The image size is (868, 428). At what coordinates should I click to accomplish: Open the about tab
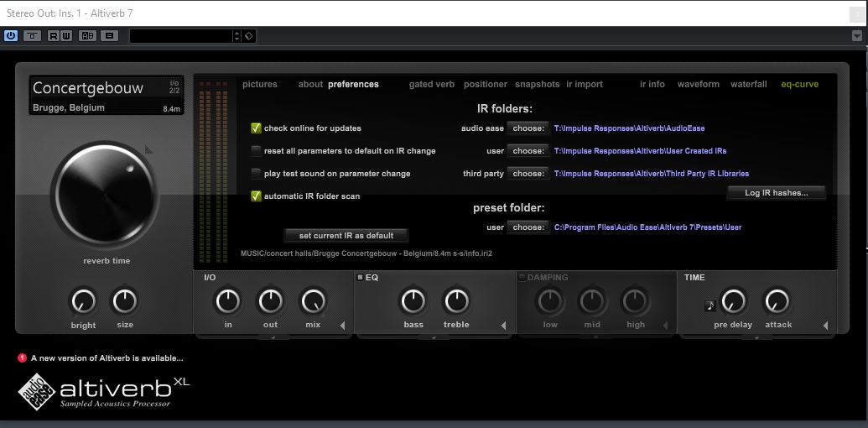310,84
